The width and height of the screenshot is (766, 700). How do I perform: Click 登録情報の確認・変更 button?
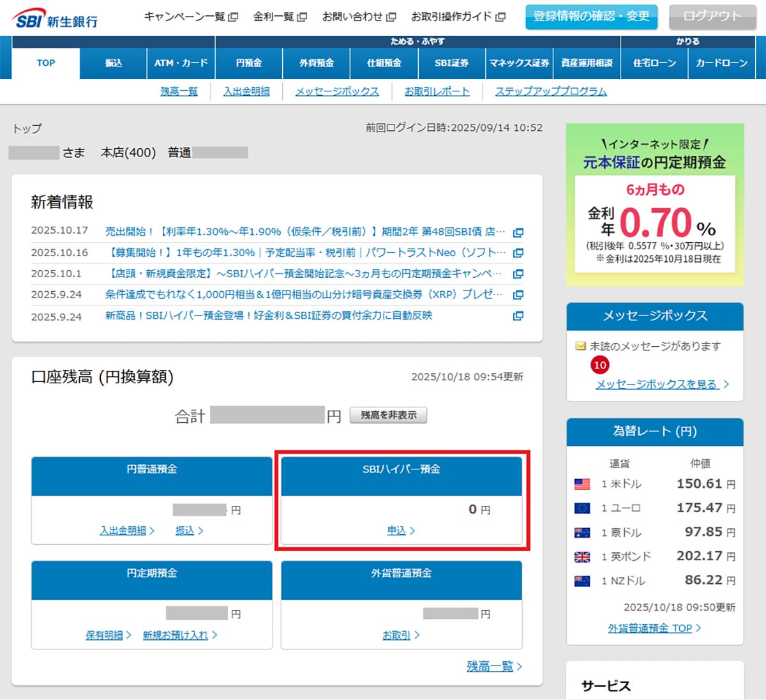coord(591,17)
